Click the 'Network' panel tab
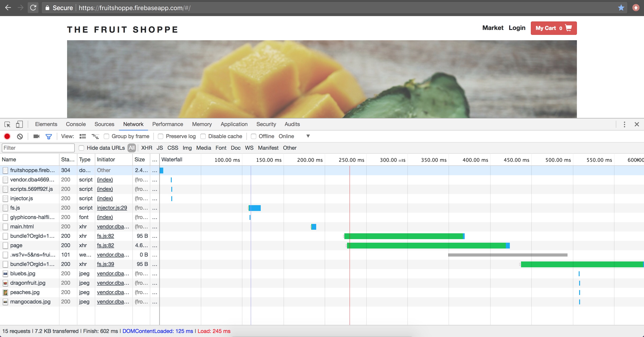This screenshot has width=644, height=337. pos(133,124)
